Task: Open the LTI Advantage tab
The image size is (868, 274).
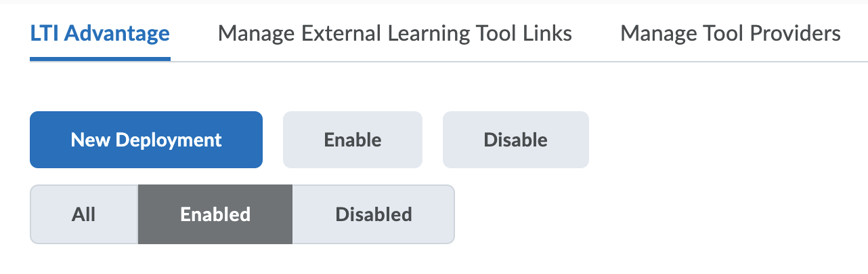Action: (100, 33)
